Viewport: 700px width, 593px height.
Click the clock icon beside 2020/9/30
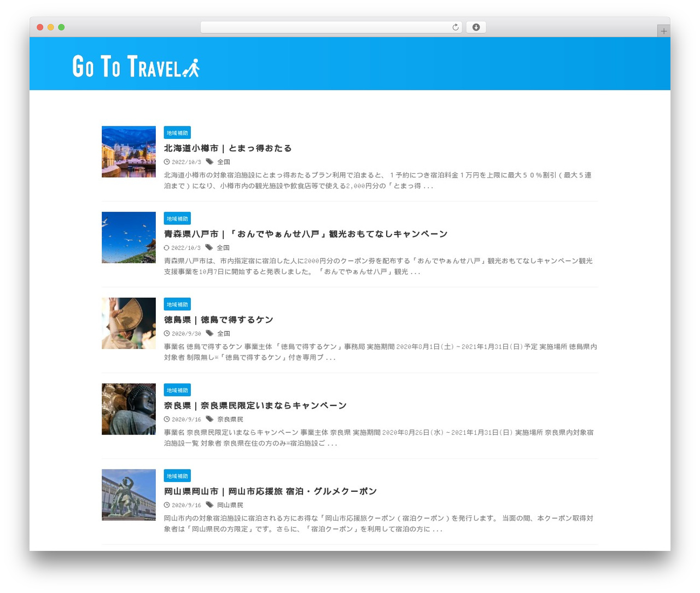tap(167, 334)
